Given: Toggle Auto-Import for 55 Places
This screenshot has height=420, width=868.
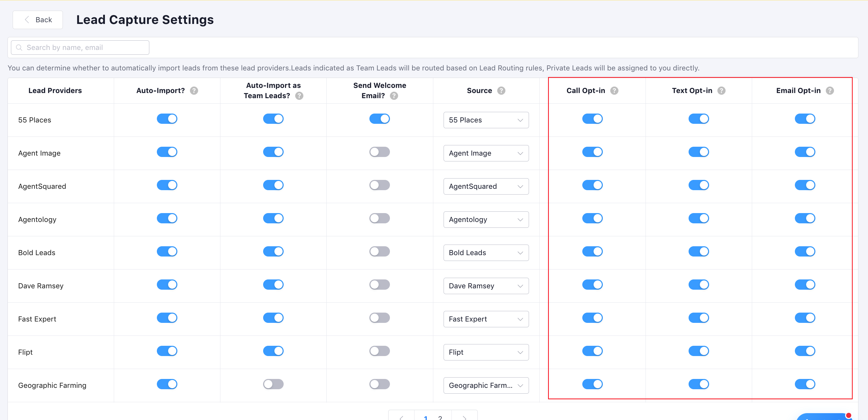Looking at the screenshot, I should click(x=167, y=119).
